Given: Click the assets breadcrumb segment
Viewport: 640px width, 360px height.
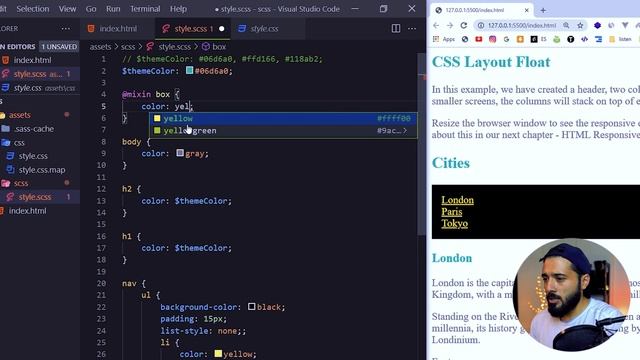Looking at the screenshot, I should pyautogui.click(x=100, y=47).
